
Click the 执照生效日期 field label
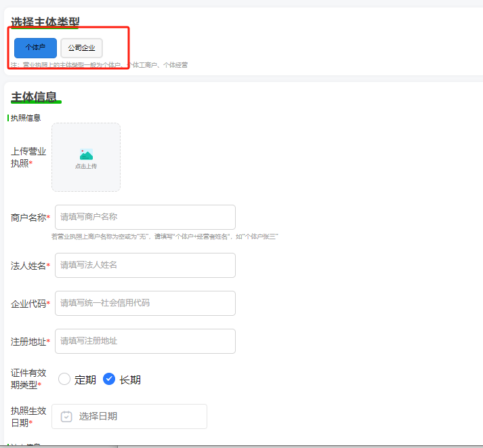pyautogui.click(x=28, y=417)
